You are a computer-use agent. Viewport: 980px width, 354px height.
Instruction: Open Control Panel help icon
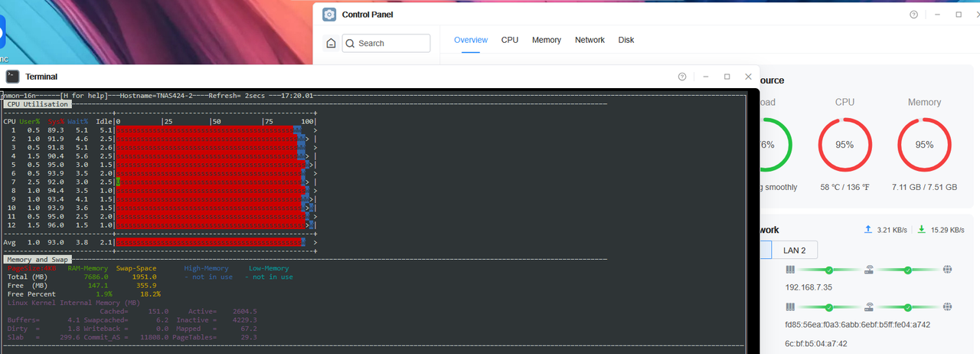(913, 15)
